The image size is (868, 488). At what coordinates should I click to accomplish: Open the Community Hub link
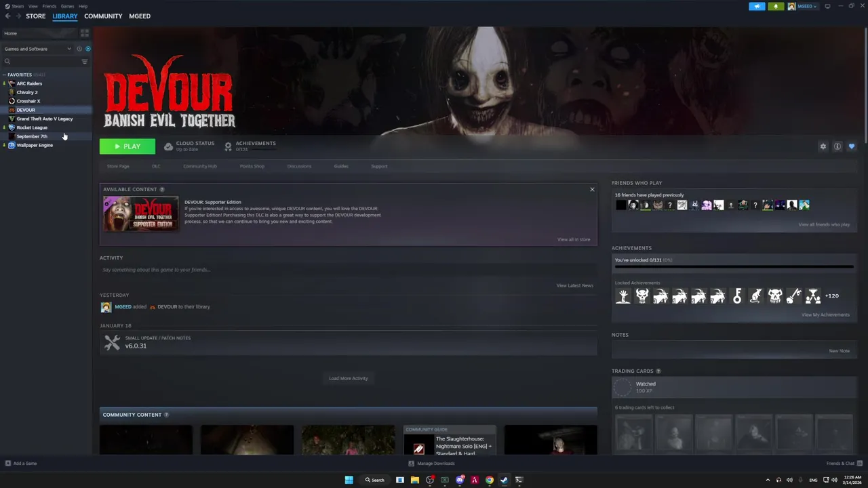(200, 166)
